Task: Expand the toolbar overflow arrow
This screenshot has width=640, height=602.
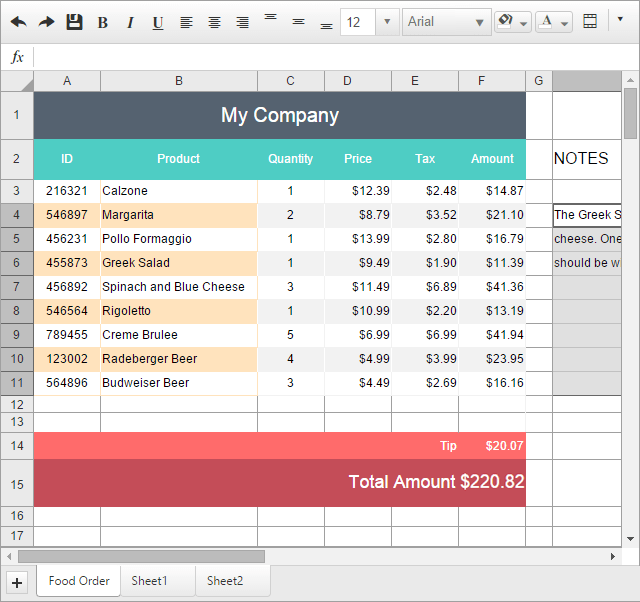Action: coord(620,19)
